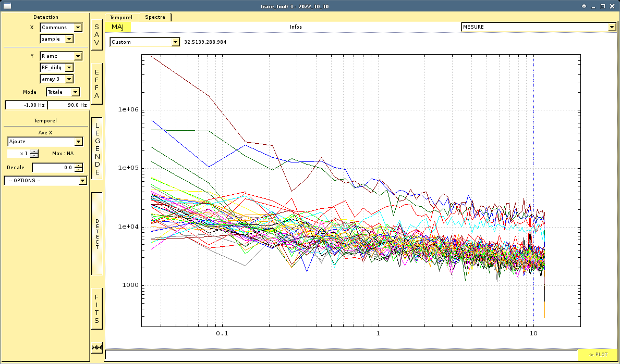Image resolution: width=620 pixels, height=364 pixels.
Task: Click the yellow MAJ update button
Action: point(117,27)
